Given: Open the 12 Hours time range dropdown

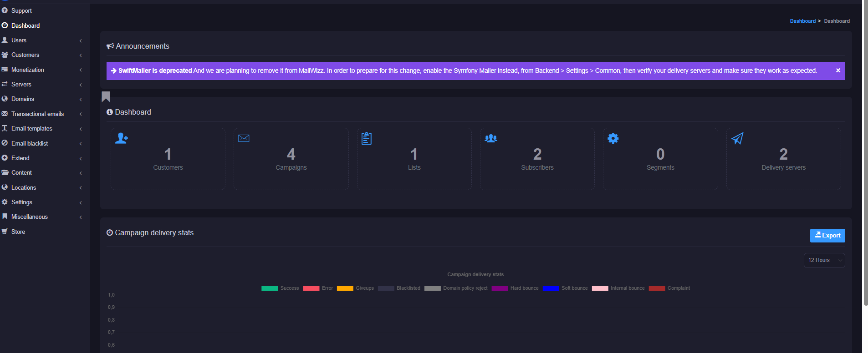Looking at the screenshot, I should click(824, 260).
